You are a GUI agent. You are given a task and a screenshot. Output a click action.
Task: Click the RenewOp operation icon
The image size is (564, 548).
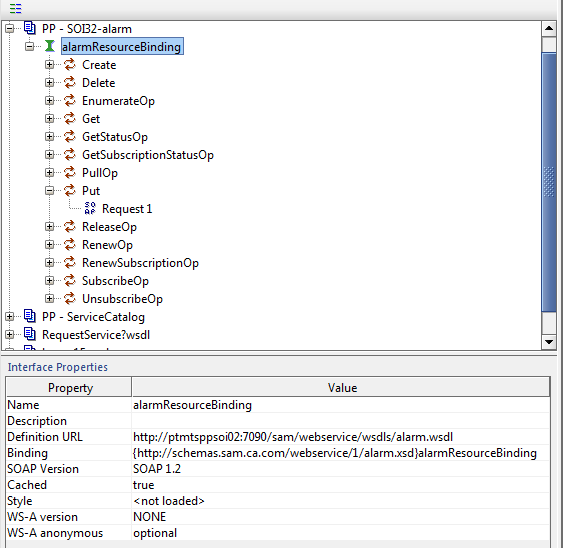click(x=70, y=244)
